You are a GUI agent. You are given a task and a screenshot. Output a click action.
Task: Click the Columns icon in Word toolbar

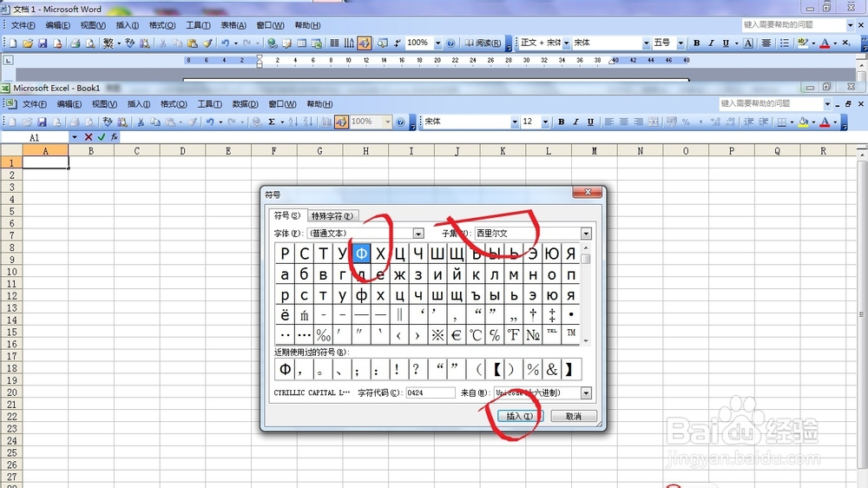click(x=334, y=43)
